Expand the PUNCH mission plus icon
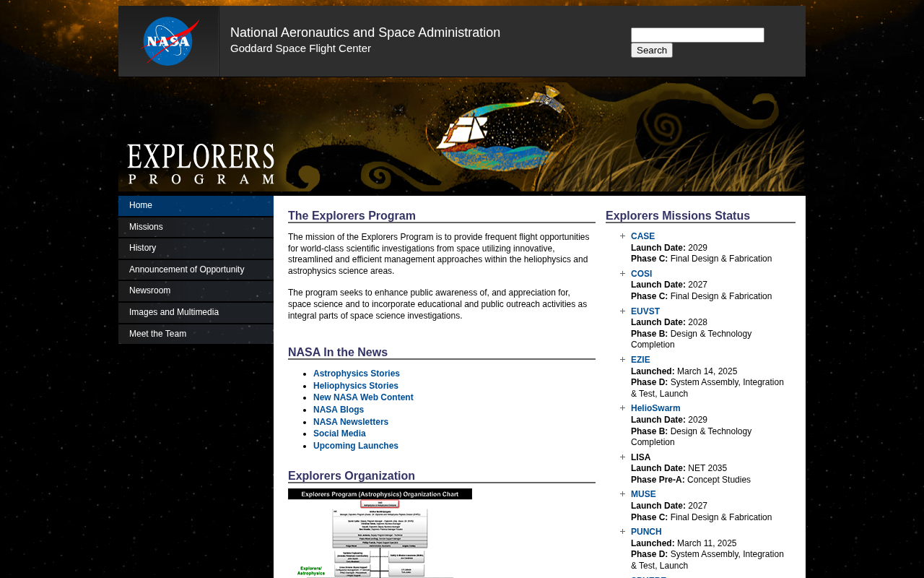This screenshot has width=924, height=578. tap(622, 532)
